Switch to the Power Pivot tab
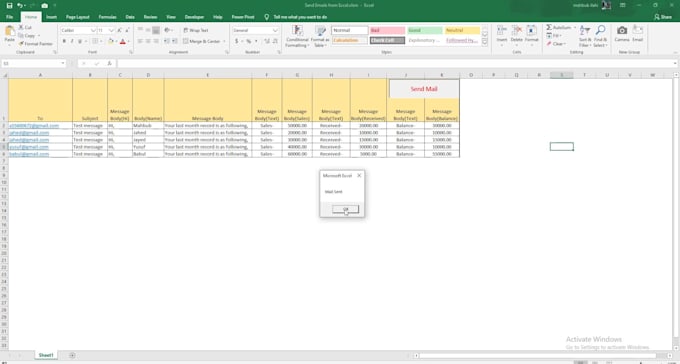This screenshot has width=680, height=364. 243,17
